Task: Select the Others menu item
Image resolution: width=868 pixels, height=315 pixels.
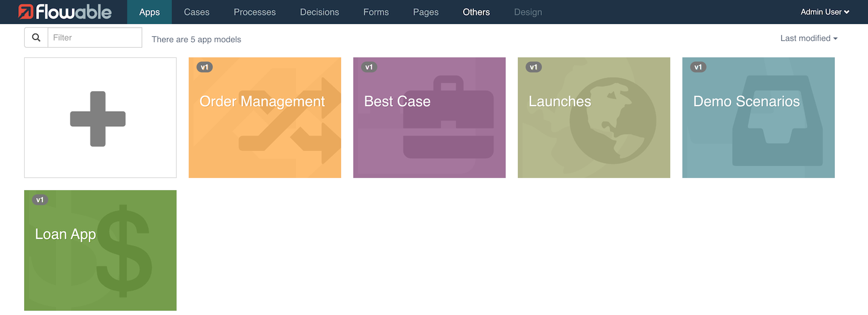Action: tap(476, 12)
